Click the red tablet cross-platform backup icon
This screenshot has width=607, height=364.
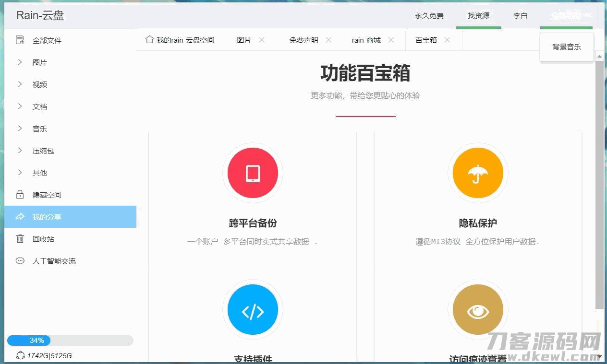(x=253, y=173)
